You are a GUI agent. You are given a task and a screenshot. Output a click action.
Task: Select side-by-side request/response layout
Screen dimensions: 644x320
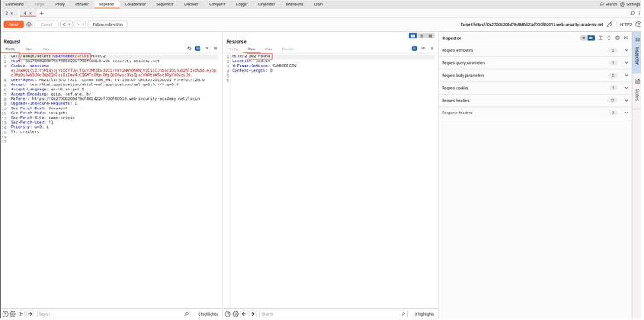[413, 36]
